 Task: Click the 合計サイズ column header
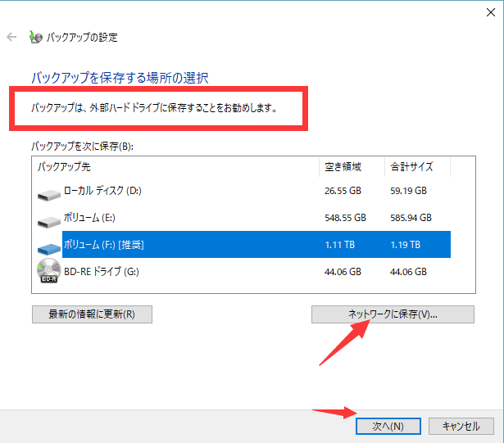417,167
